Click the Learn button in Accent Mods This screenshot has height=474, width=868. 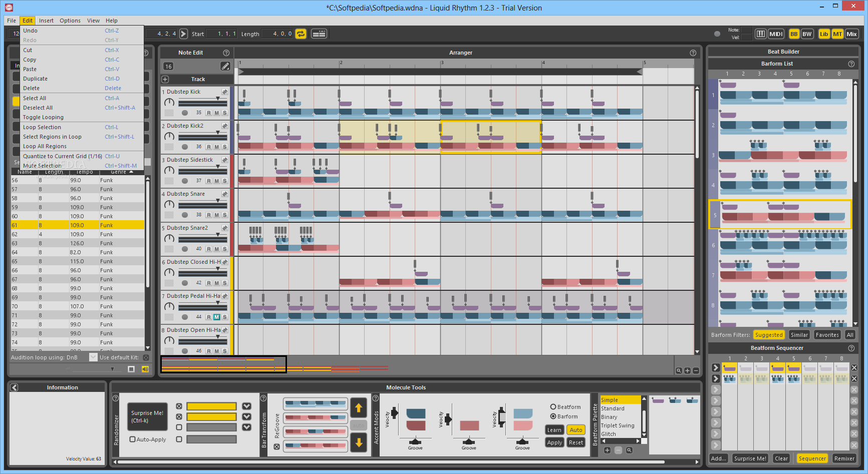[554, 430]
